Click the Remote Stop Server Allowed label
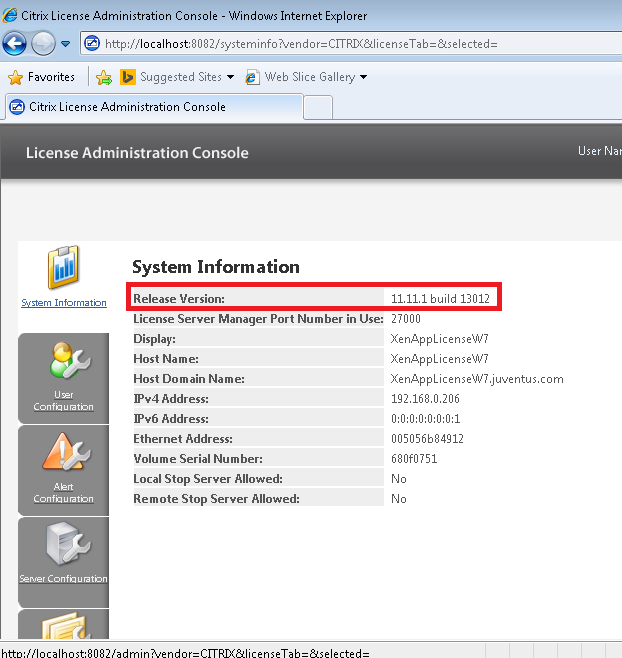622x658 pixels. pyautogui.click(x=217, y=499)
